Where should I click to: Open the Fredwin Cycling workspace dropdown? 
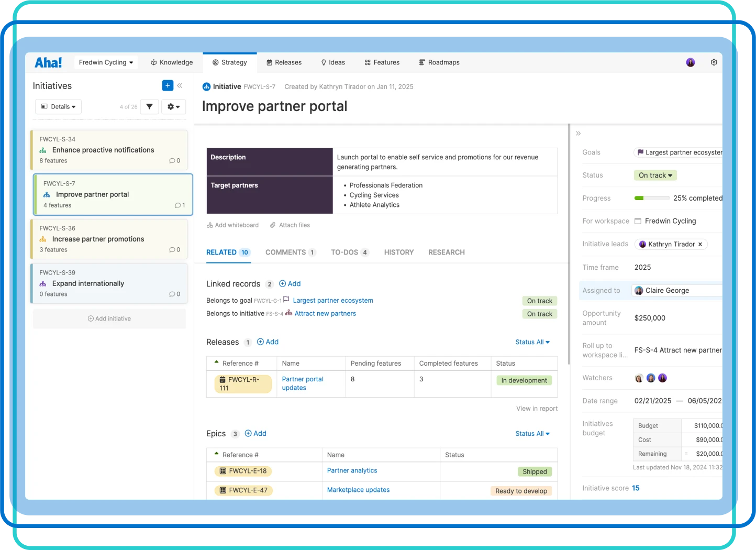click(106, 62)
